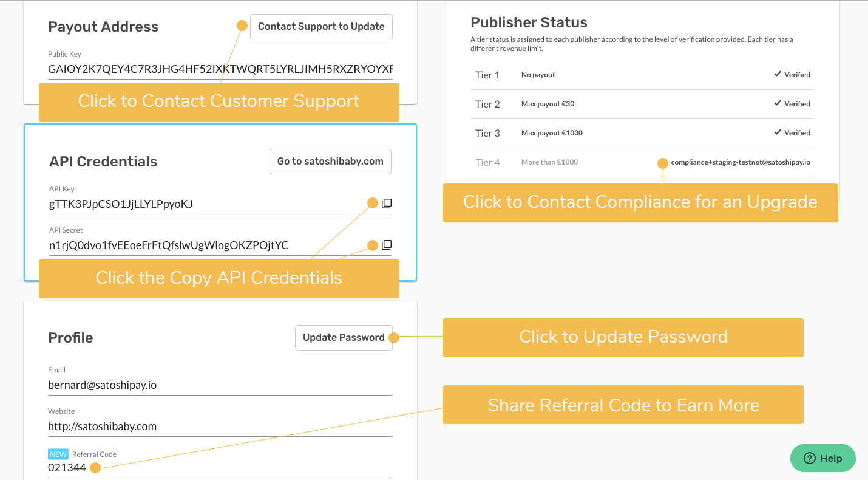Click the Referral Code value 021344
868x480 pixels.
tap(67, 468)
